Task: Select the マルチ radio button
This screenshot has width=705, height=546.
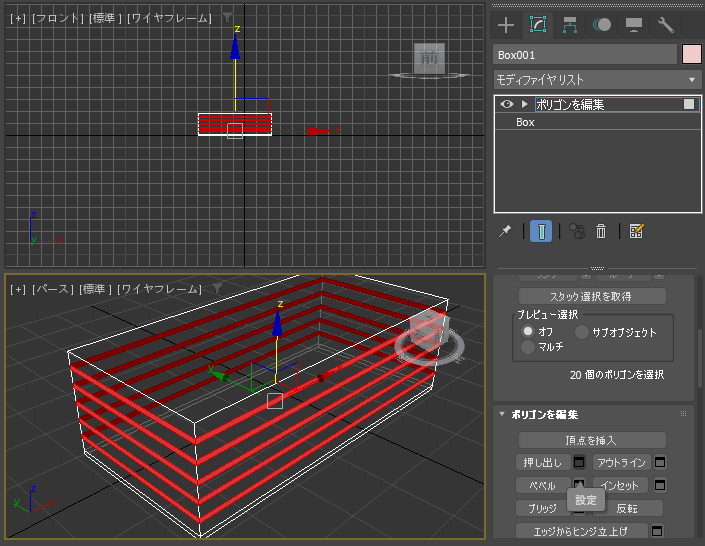Action: [x=528, y=347]
